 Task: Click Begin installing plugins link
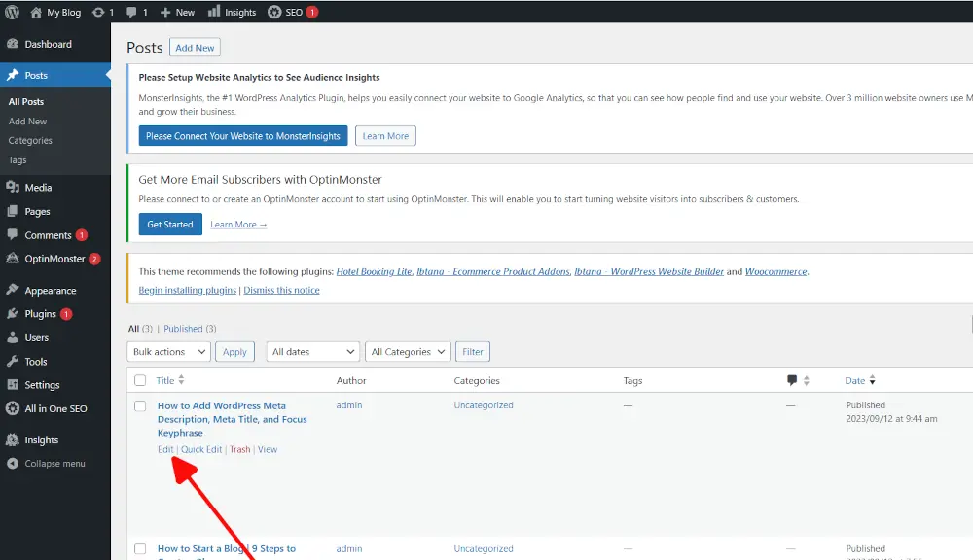pos(188,290)
